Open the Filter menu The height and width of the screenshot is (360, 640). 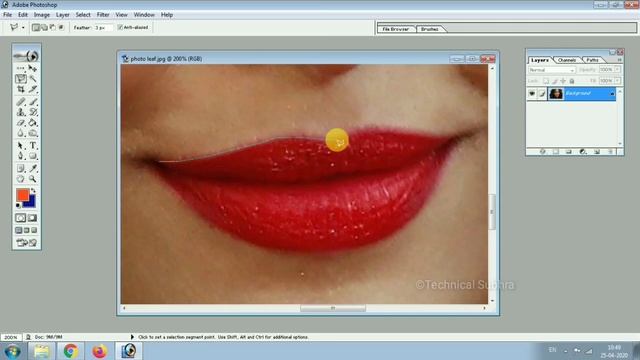tap(103, 15)
